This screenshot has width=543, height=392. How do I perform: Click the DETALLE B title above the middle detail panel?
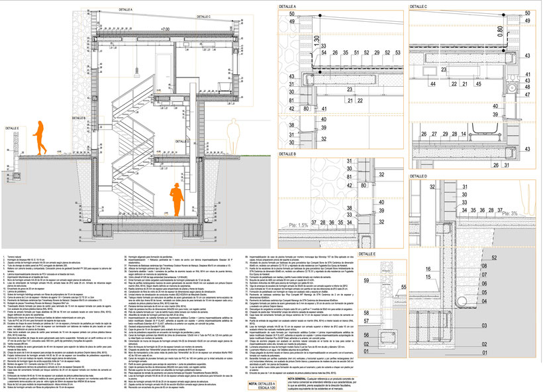[x=287, y=154]
